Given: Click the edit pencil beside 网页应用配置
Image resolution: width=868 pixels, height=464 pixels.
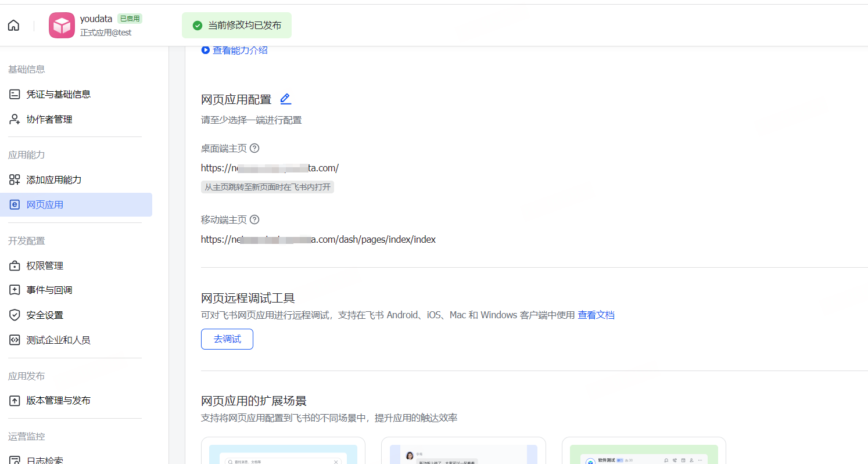Looking at the screenshot, I should [x=285, y=99].
